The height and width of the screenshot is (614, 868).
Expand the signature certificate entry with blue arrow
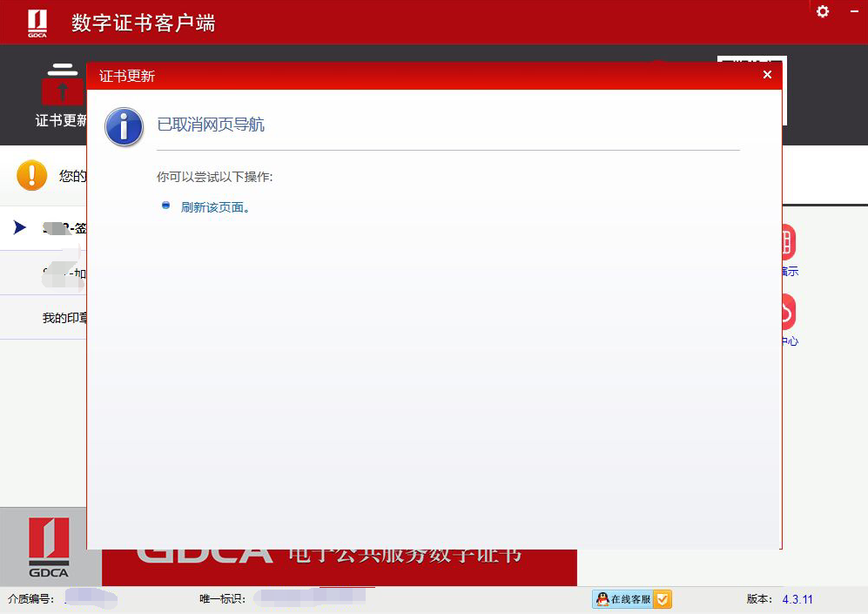[x=19, y=227]
